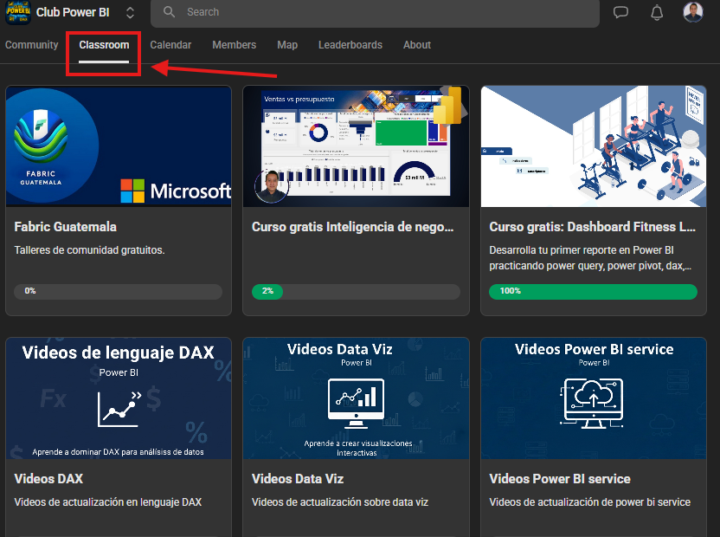Click the cloud upload monitor icon
This screenshot has width=720, height=537.
tap(593, 403)
